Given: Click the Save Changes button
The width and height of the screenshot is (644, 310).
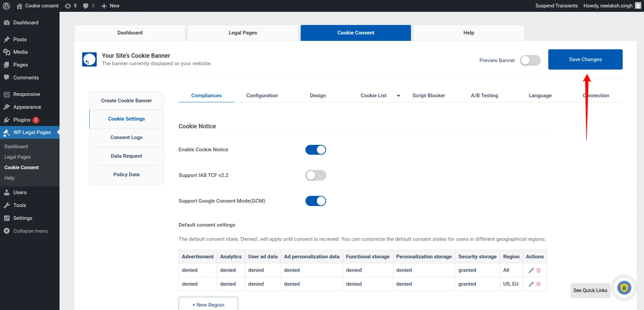Looking at the screenshot, I should point(585,59).
